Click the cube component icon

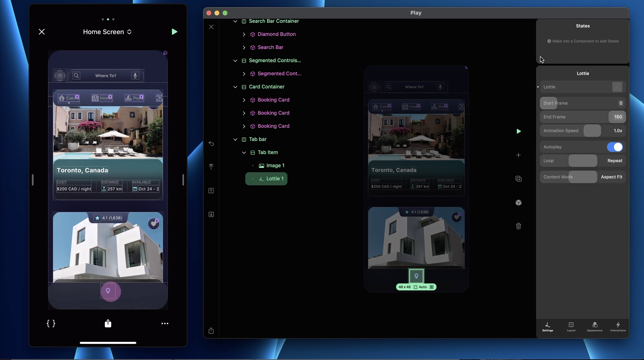(x=519, y=203)
